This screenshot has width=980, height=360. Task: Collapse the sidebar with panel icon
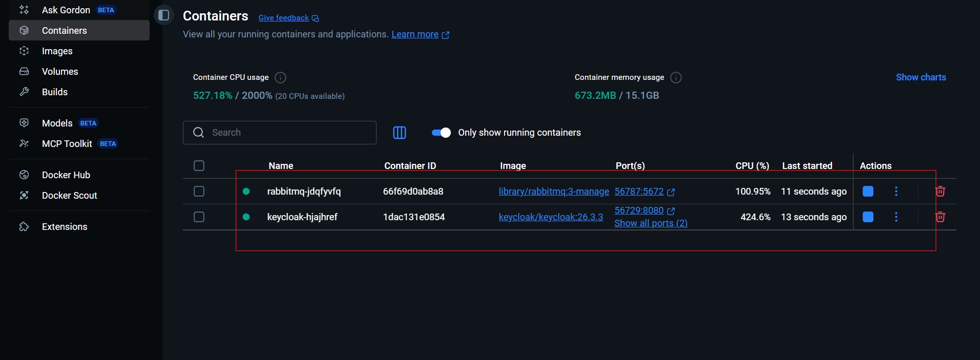click(164, 15)
